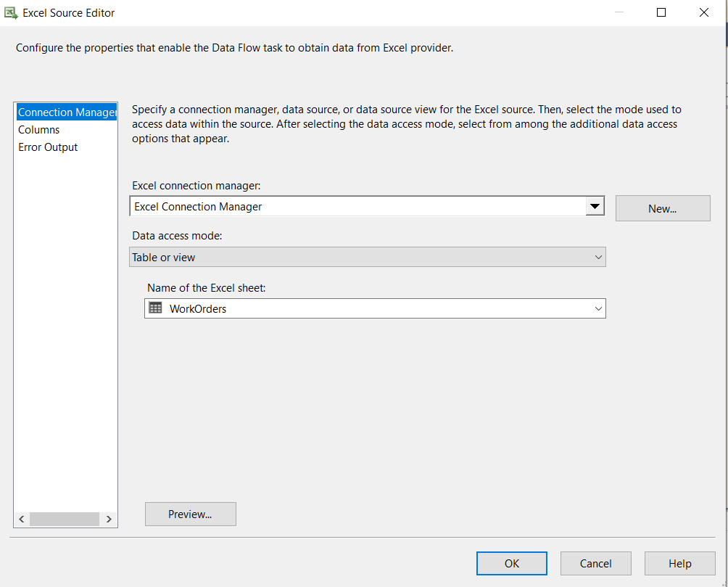Click the horizontal scrollbar thumb in page list
This screenshot has width=728, height=587.
(64, 520)
